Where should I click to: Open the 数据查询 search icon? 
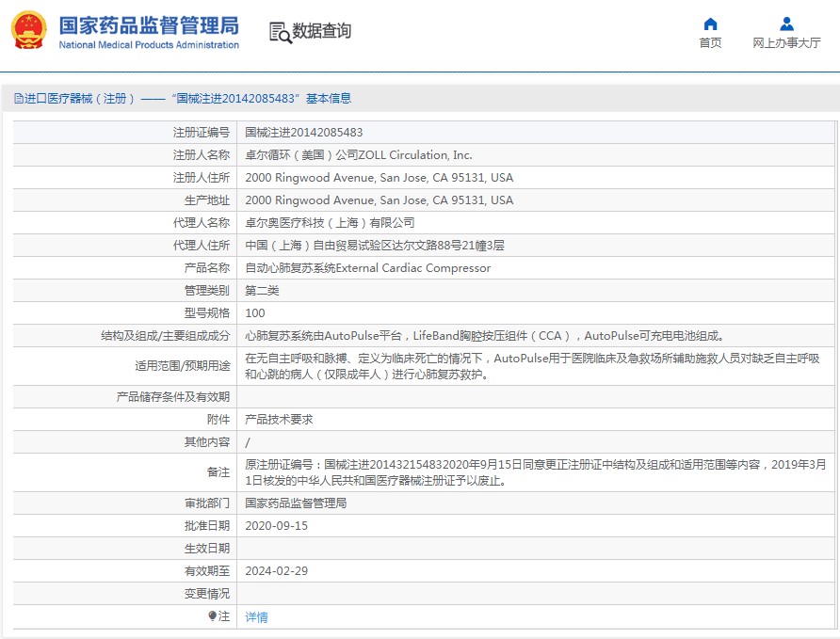click(x=281, y=32)
